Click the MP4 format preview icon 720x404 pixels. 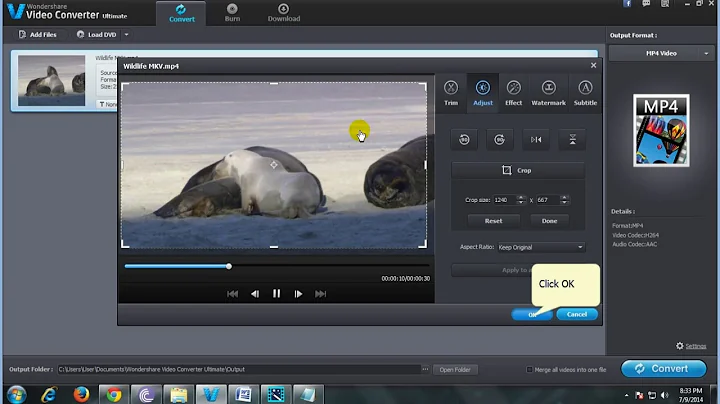coord(661,130)
